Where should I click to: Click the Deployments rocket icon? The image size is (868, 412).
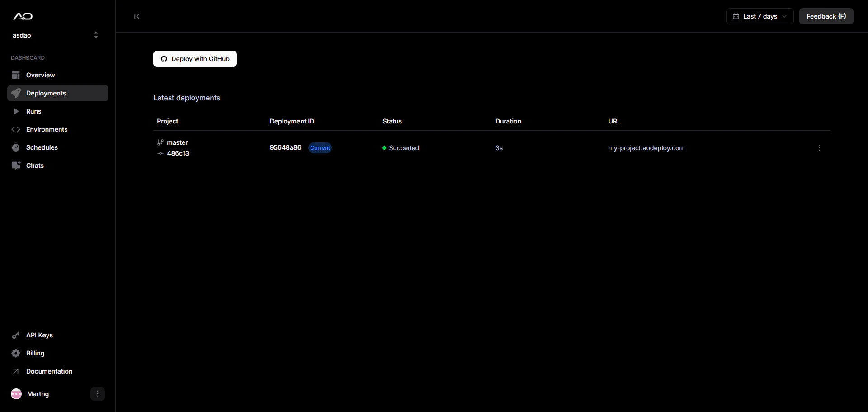pyautogui.click(x=16, y=93)
